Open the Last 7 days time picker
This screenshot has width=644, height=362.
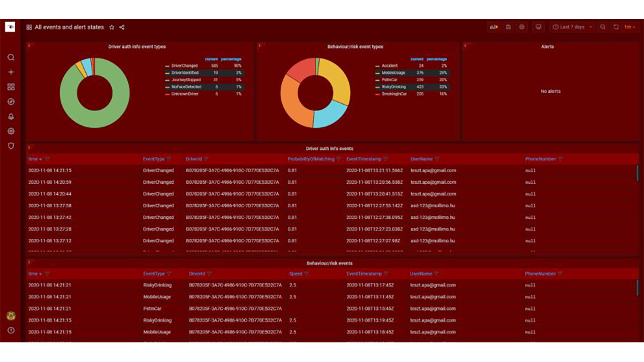(x=573, y=27)
